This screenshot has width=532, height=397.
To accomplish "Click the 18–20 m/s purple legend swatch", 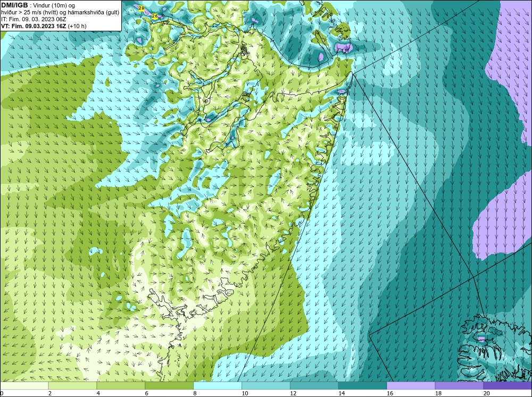I will coord(459,385).
